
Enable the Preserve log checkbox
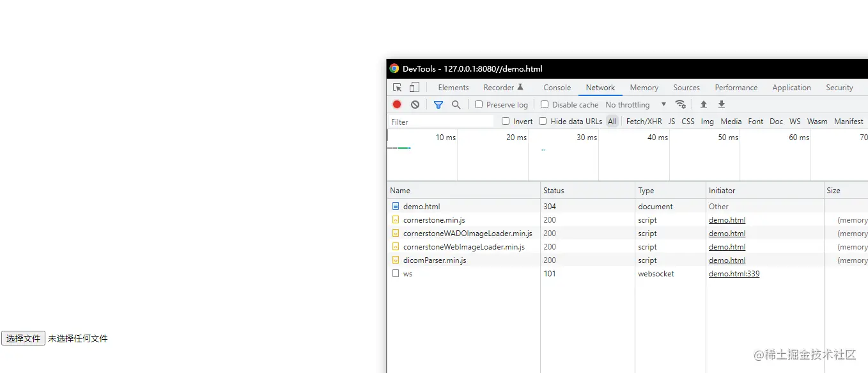click(x=479, y=104)
